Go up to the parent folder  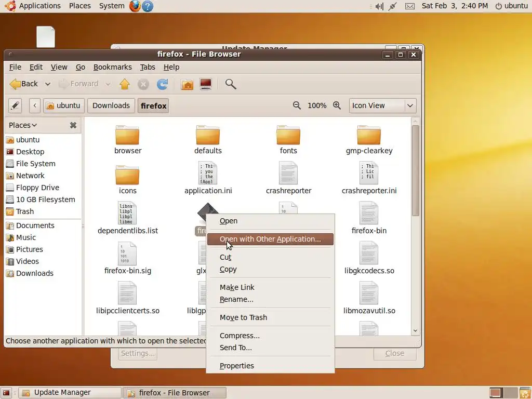(x=125, y=84)
